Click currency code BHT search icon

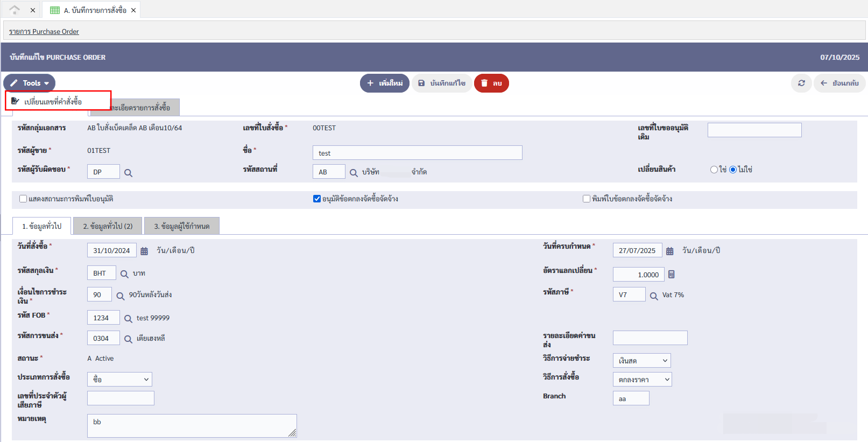click(124, 274)
